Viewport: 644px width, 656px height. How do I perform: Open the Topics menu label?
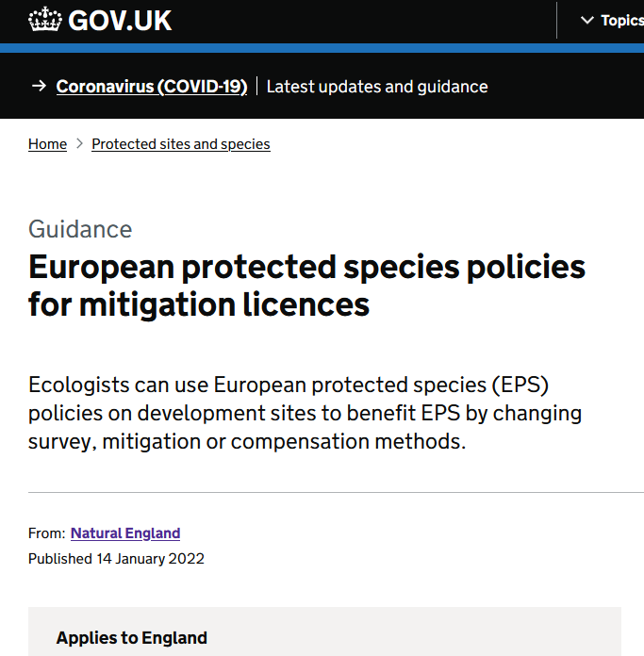point(621,21)
